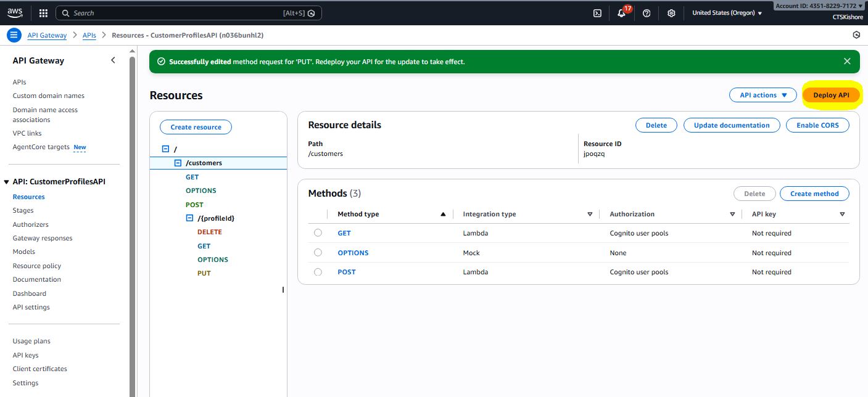Collapse the /{profileId} resource tree node
This screenshot has width=868, height=397.
[x=189, y=218]
